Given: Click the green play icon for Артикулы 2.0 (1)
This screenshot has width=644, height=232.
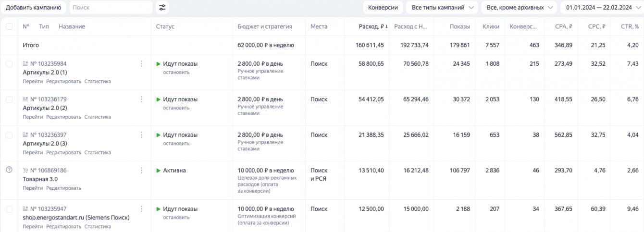Looking at the screenshot, I should tap(159, 64).
